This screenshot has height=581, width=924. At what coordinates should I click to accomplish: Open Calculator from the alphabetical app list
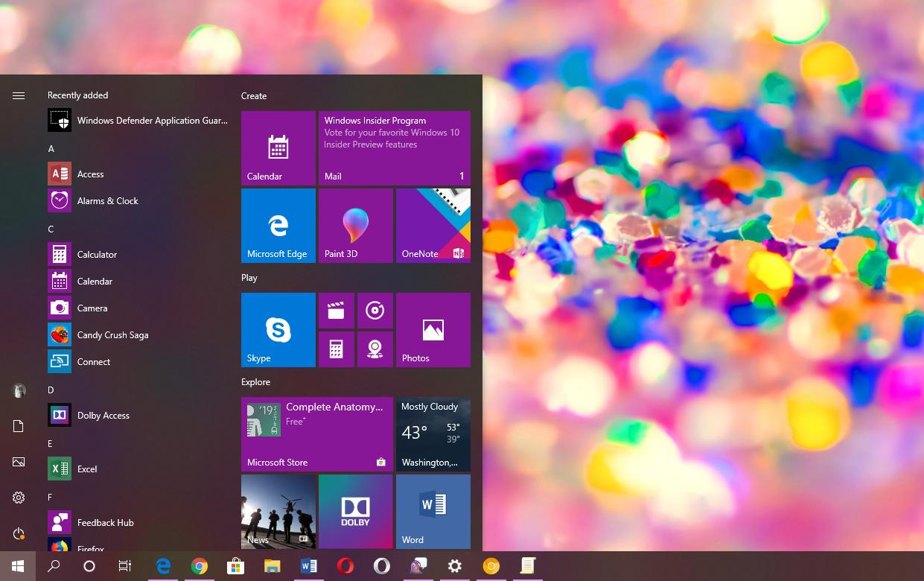pyautogui.click(x=138, y=255)
